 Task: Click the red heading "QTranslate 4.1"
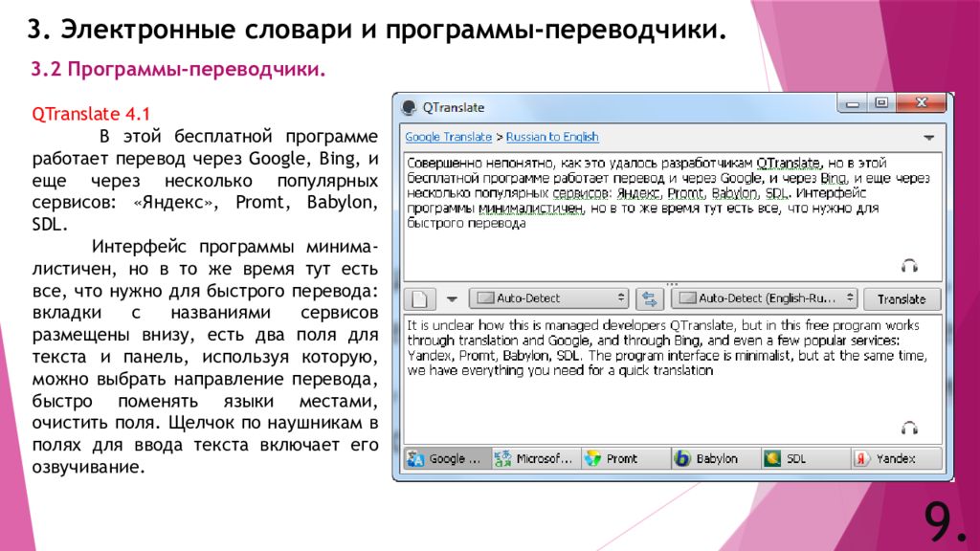(91, 114)
